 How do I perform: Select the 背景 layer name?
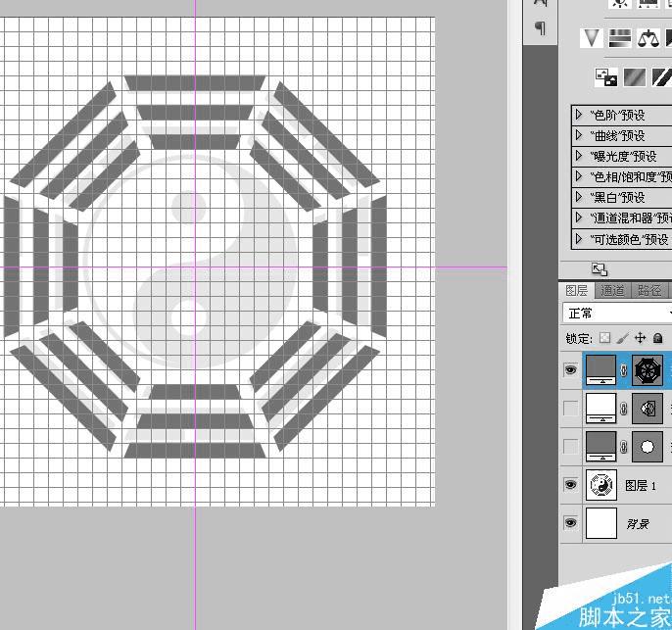[x=638, y=524]
